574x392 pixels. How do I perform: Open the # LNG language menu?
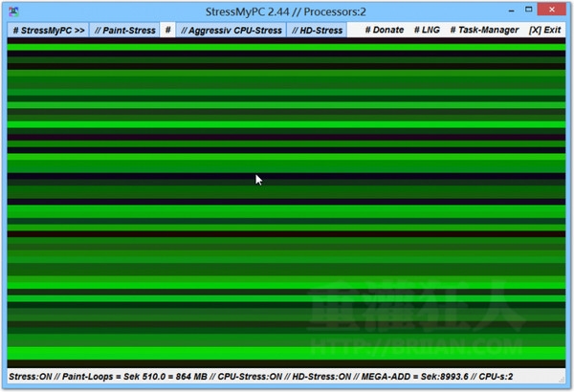click(427, 30)
